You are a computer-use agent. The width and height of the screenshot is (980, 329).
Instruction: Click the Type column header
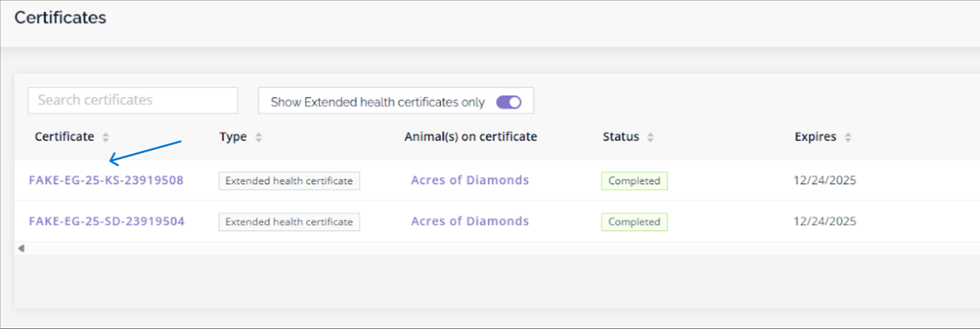(x=233, y=137)
